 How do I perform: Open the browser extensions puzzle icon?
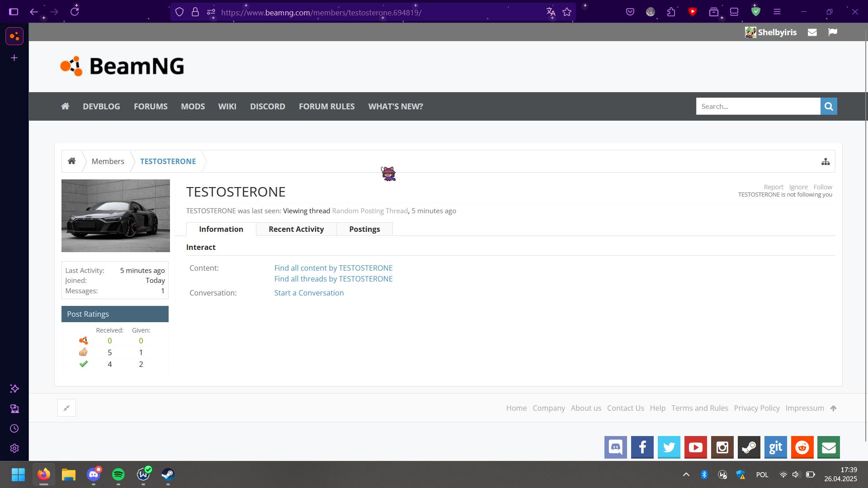671,12
